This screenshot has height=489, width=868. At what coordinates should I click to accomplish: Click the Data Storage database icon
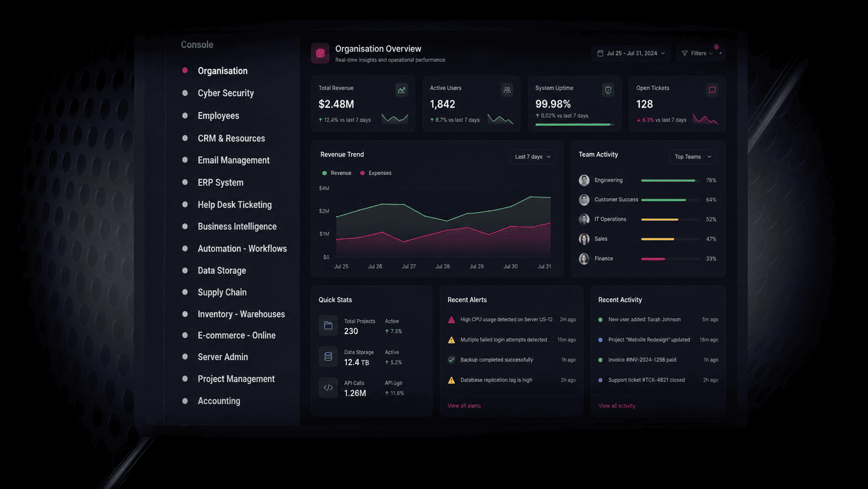pos(328,356)
